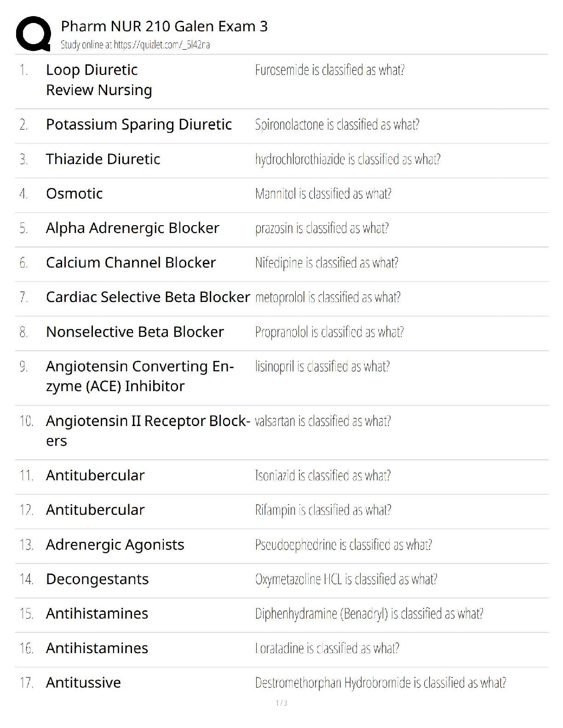Click the Diphenhydramine (Benadryl) question

(369, 614)
